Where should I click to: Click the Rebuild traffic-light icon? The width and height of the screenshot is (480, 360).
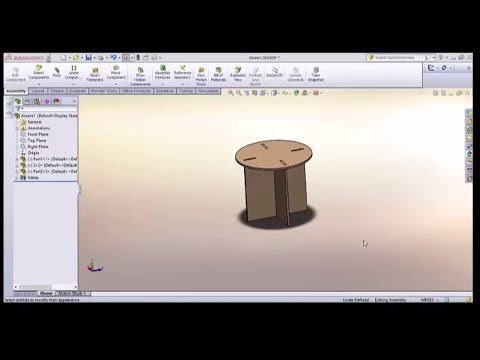point(138,58)
